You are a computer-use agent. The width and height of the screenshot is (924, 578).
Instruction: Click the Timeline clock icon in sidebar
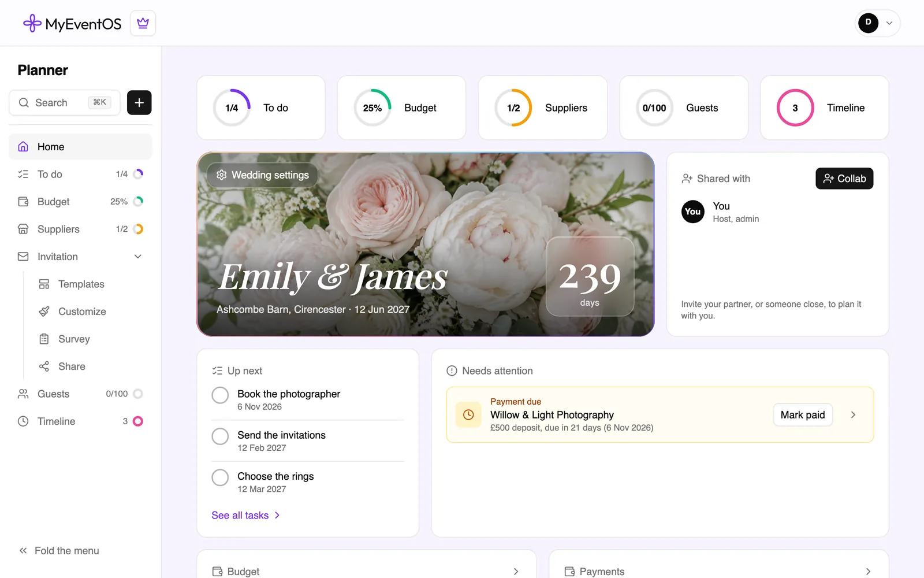[23, 421]
